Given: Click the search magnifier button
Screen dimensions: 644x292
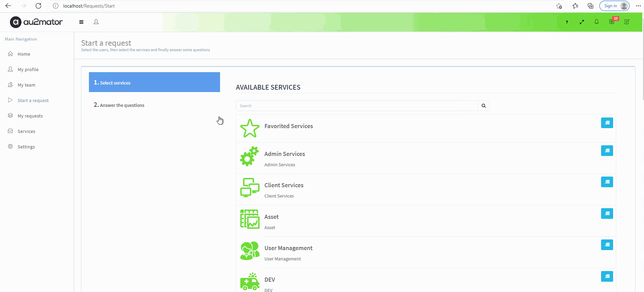Looking at the screenshot, I should (483, 106).
